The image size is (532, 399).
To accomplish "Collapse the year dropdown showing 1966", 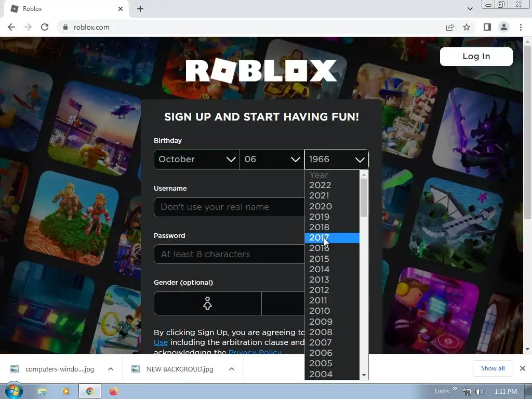I will pyautogui.click(x=336, y=159).
